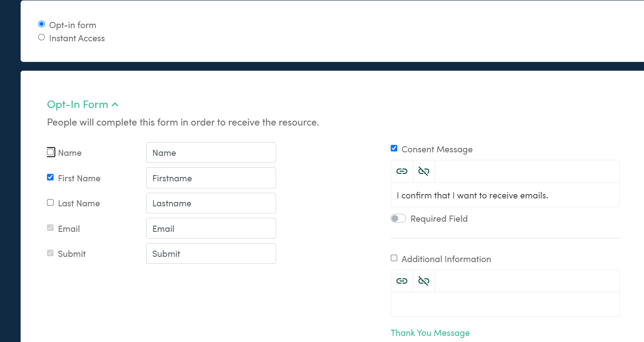Click the Lastname label text field
This screenshot has width=644, height=342.
tap(211, 203)
